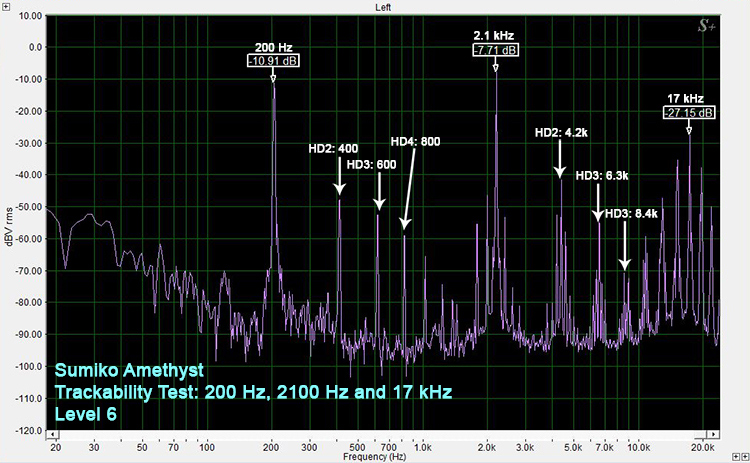This screenshot has height=463, width=750.
Task: Click the 200 Hz peak marker triangle
Action: [273, 74]
